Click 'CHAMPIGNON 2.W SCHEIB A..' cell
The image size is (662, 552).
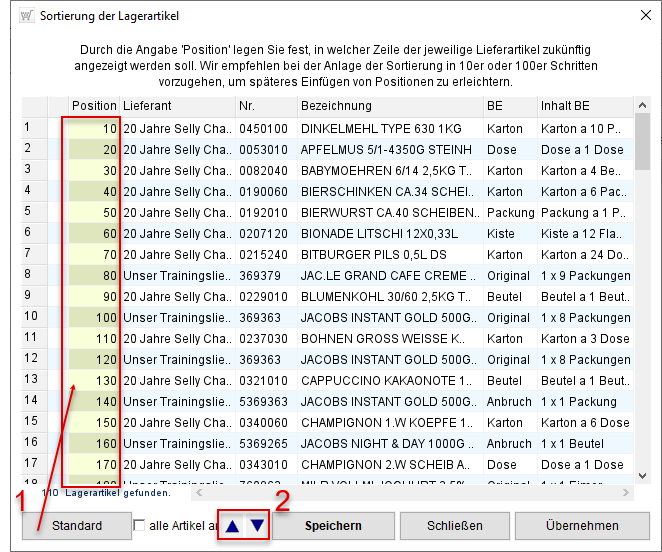[391, 465]
